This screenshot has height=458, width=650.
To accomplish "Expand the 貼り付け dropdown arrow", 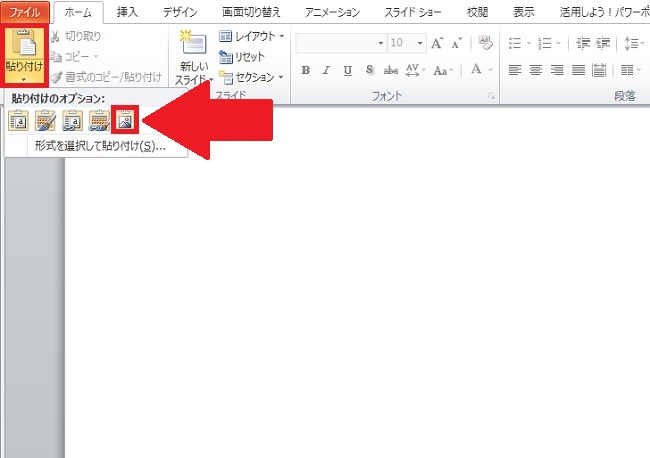I will [24, 79].
